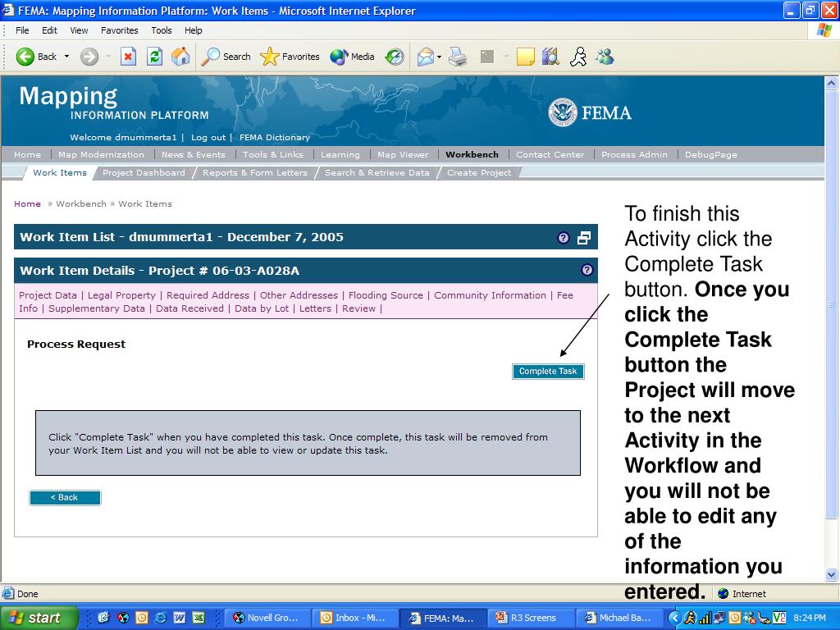Open the Flooding Source section link

(x=386, y=295)
